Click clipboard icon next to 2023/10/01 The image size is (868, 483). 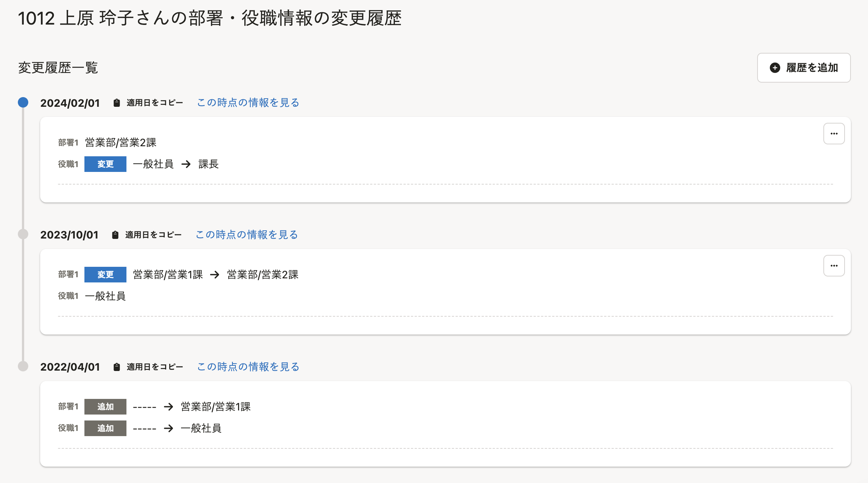115,235
